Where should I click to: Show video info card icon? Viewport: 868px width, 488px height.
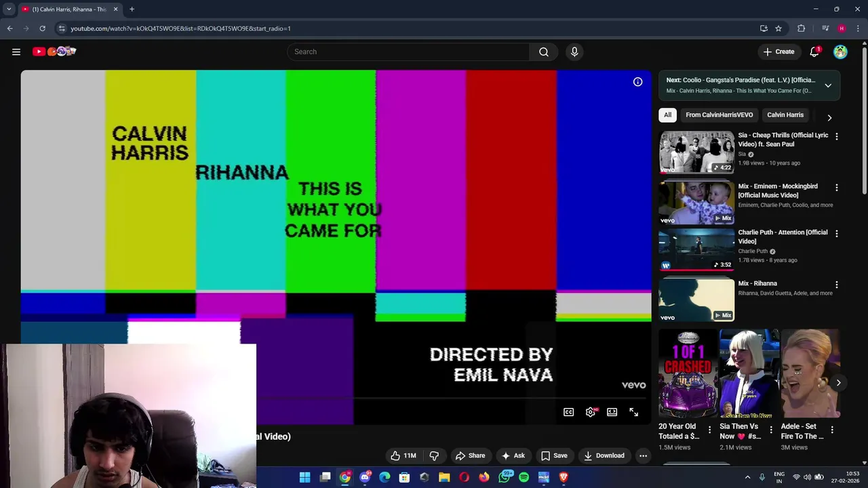point(637,81)
